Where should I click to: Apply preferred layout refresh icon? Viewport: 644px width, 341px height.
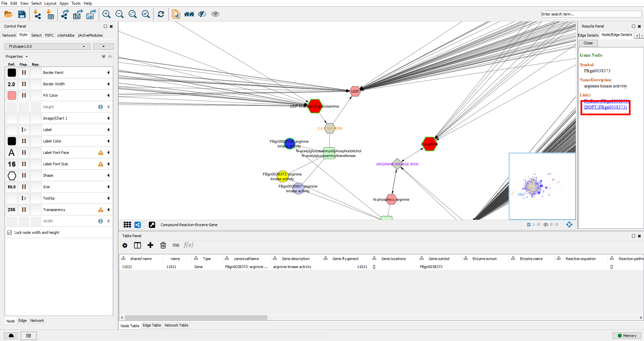(161, 14)
